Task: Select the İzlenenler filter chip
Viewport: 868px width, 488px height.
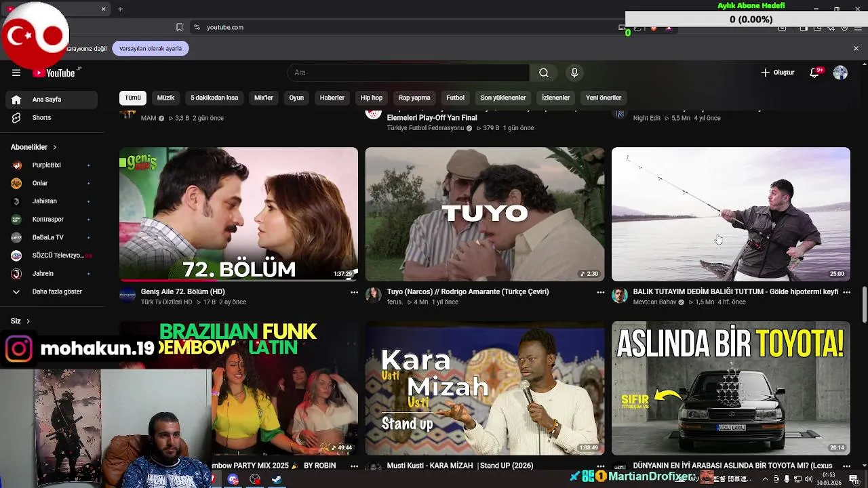Action: [x=555, y=98]
